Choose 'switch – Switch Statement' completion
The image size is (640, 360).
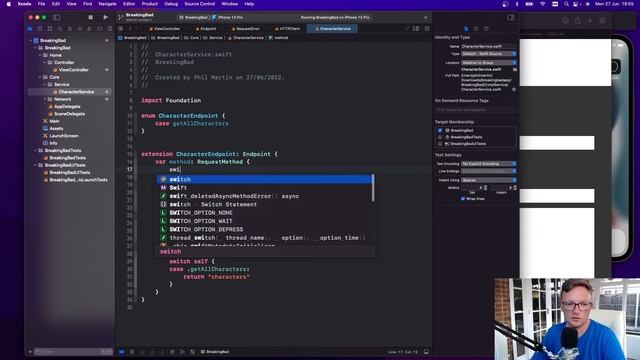(264, 204)
